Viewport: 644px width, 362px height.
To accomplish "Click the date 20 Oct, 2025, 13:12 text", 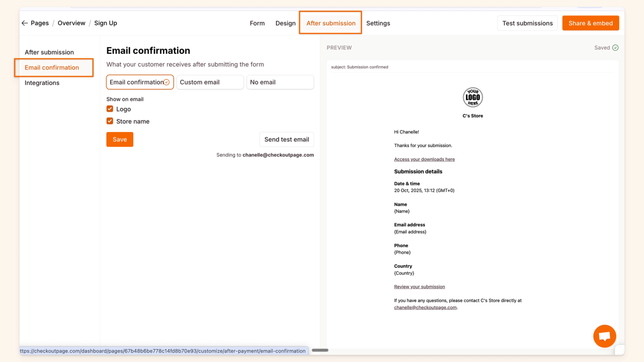I will (x=424, y=190).
